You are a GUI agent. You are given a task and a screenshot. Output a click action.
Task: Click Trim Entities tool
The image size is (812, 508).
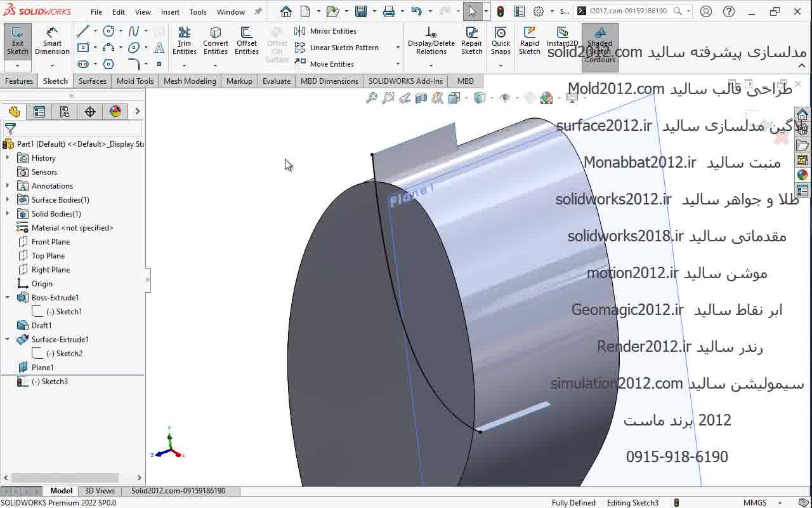point(185,42)
